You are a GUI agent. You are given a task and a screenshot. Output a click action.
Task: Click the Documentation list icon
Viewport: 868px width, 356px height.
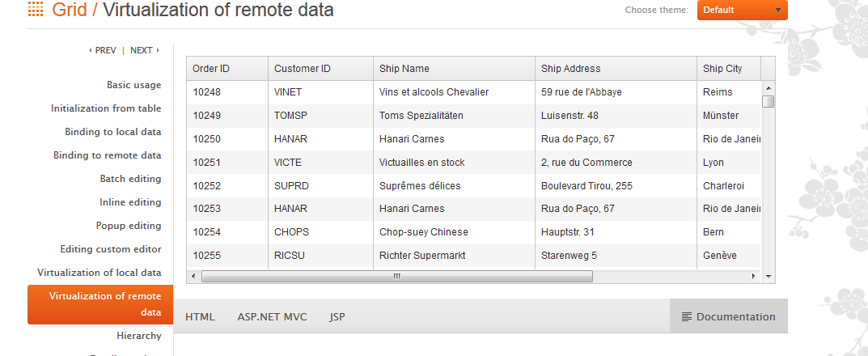pos(687,317)
